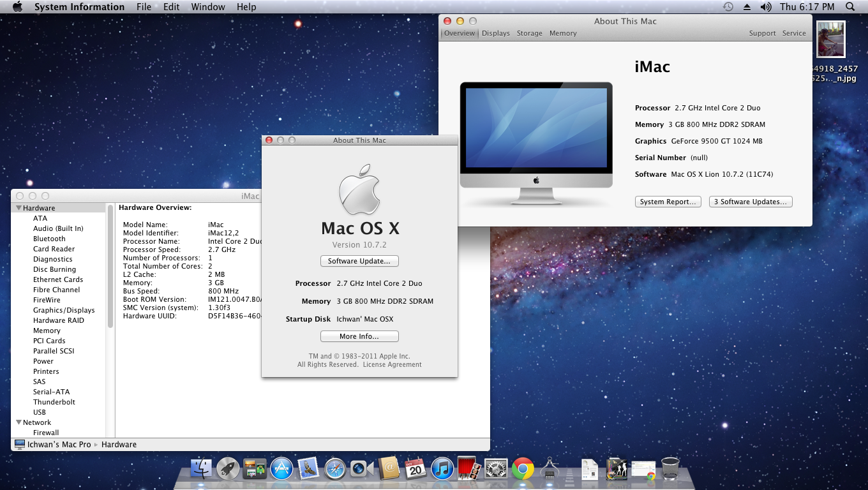Select Audio (Built In) in sidebar
The width and height of the screenshot is (868, 490).
[x=58, y=228]
